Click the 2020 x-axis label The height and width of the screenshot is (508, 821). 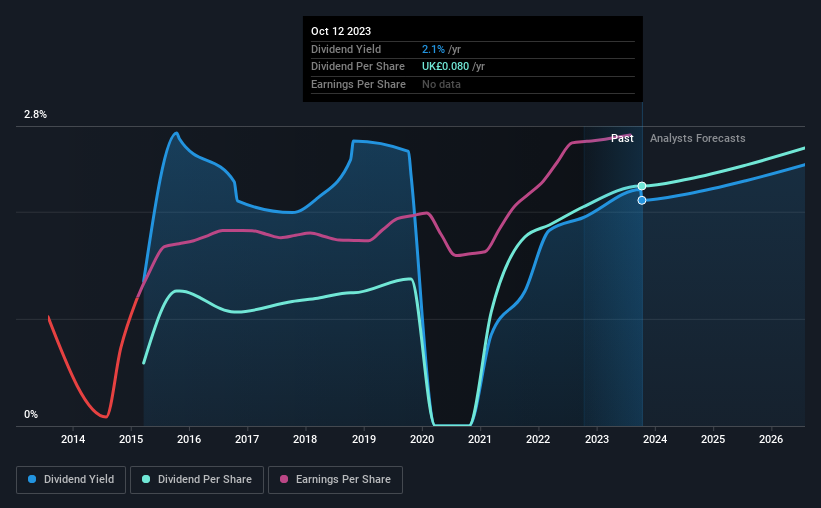pos(422,439)
